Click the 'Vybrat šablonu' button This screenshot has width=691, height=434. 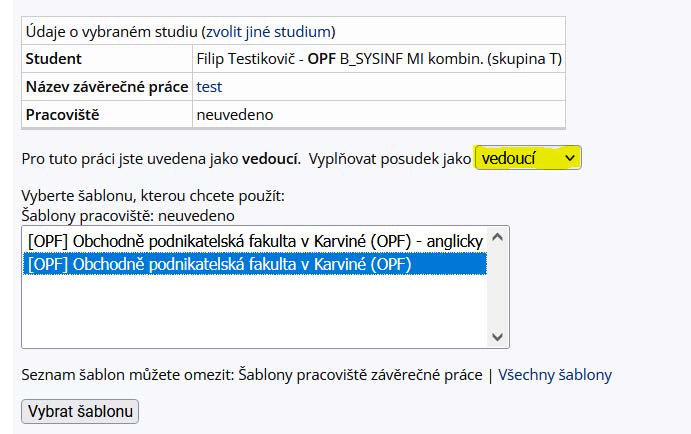click(x=80, y=412)
